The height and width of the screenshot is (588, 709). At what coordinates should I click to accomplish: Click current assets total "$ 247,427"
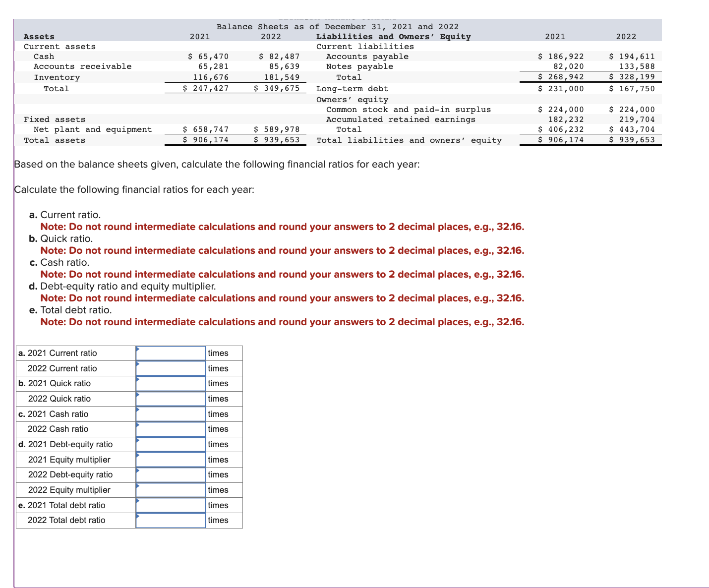point(206,89)
